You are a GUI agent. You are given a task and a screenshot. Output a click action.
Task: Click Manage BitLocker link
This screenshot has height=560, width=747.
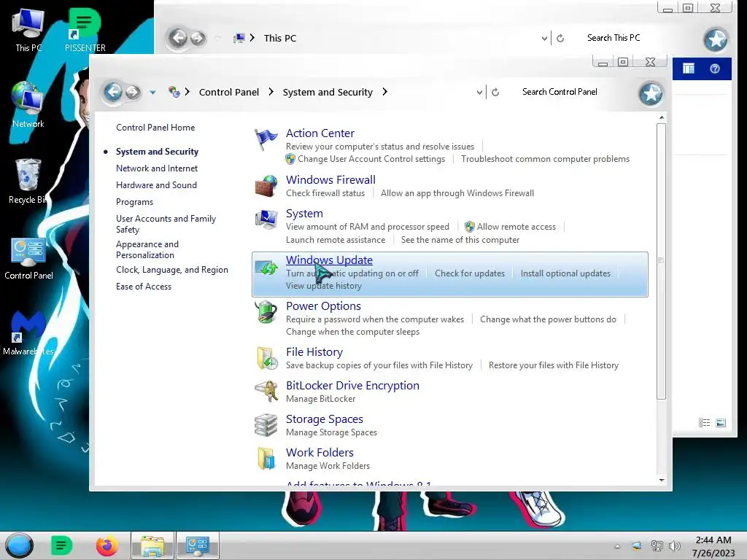coord(321,399)
